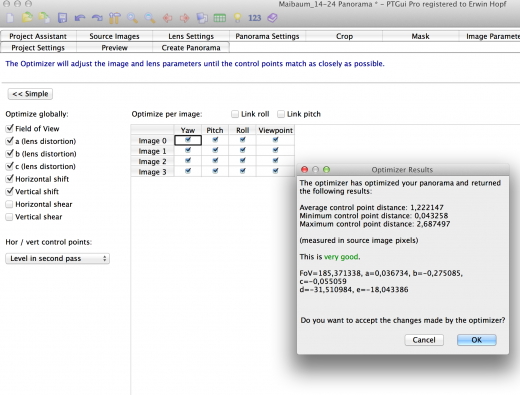Screen dimensions: 520x395
Task: Open Lens Settings tab
Action: click(191, 36)
